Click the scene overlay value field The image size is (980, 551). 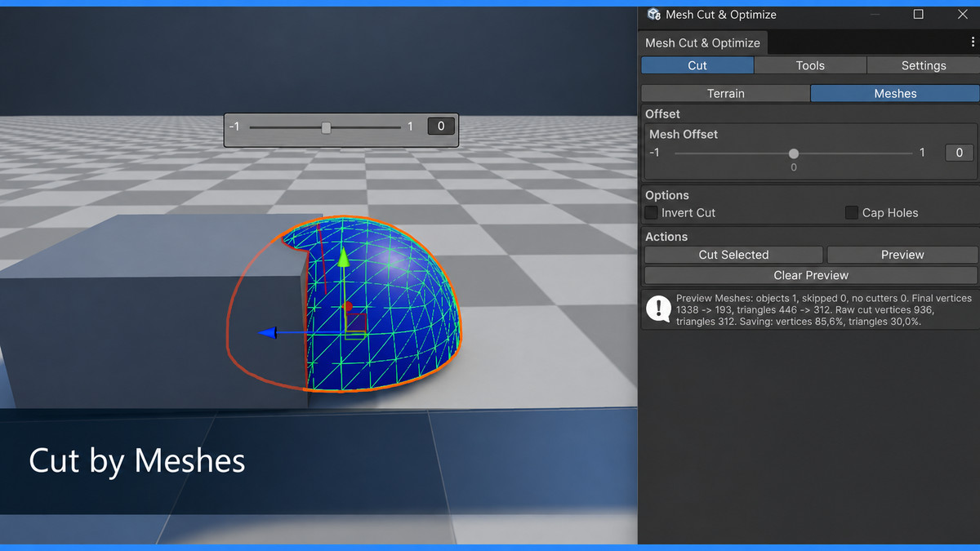pyautogui.click(x=441, y=127)
